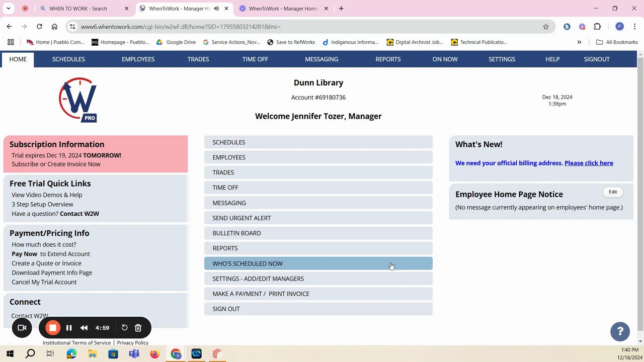View site information icon in address bar
This screenshot has height=362, width=644.
click(73, 27)
